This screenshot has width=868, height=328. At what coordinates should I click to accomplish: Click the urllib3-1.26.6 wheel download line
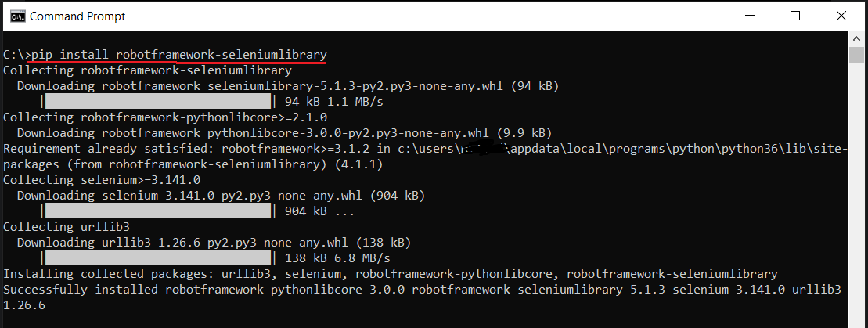pos(214,242)
